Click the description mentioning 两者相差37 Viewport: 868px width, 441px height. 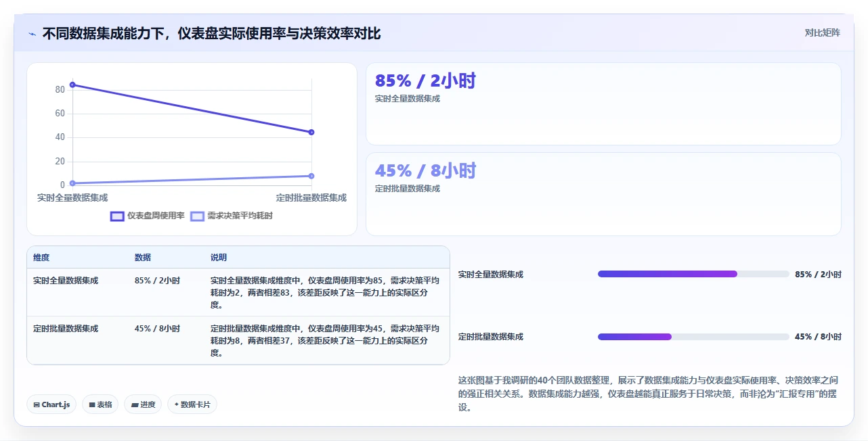(x=325, y=341)
